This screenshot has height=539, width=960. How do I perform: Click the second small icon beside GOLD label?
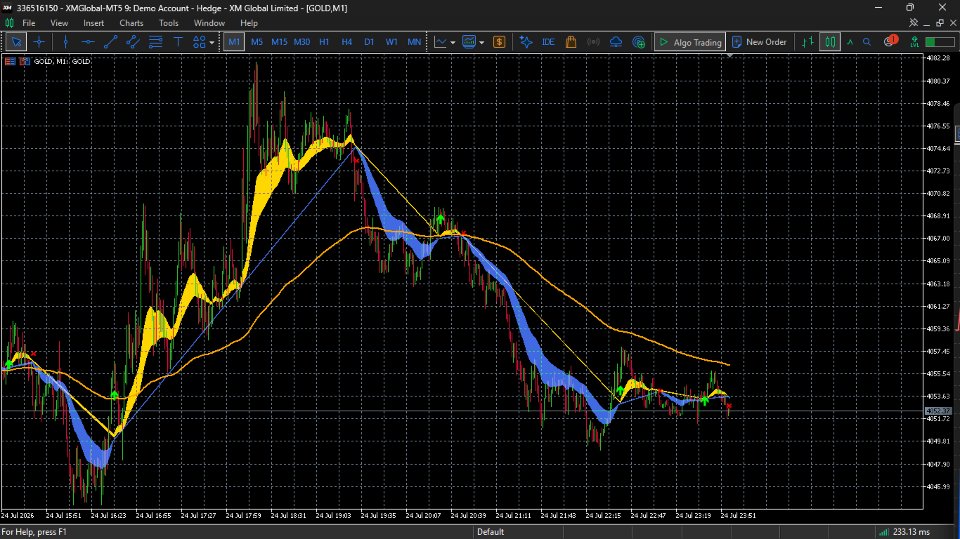[24, 61]
